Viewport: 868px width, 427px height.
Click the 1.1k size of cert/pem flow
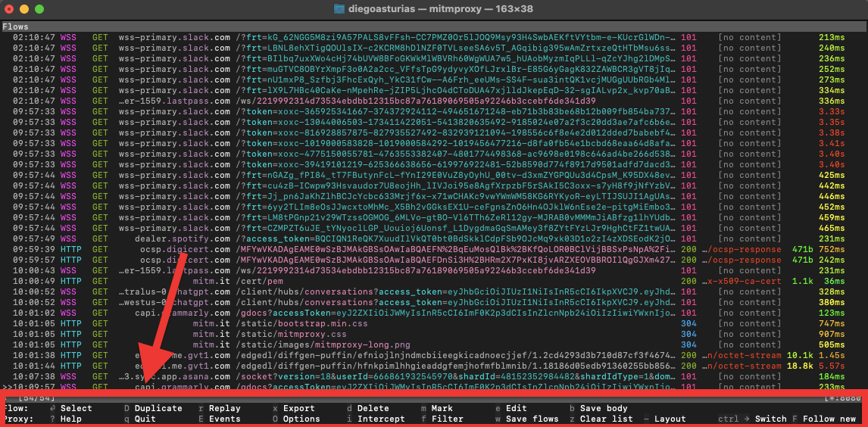pos(802,281)
